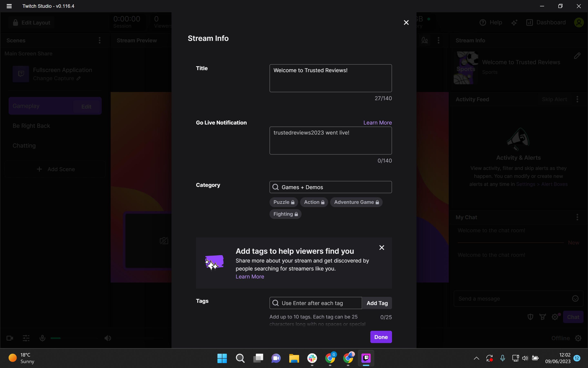
Task: Edit stream info with pencil icon
Action: 577,56
